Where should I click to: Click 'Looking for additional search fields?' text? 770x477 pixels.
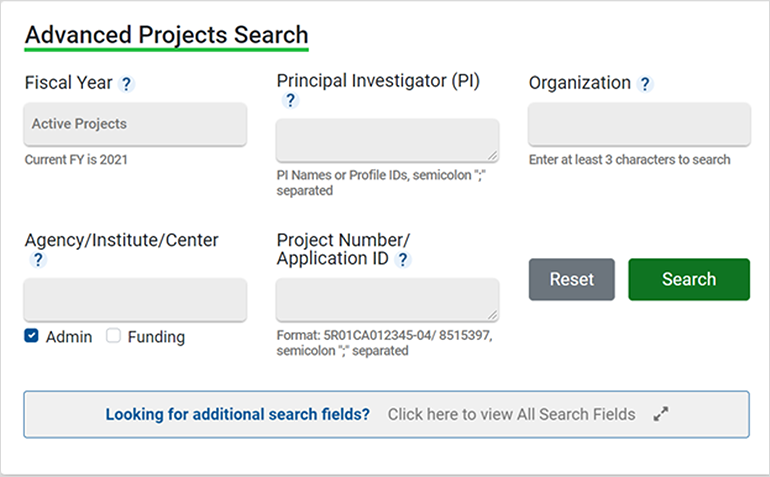point(237,414)
